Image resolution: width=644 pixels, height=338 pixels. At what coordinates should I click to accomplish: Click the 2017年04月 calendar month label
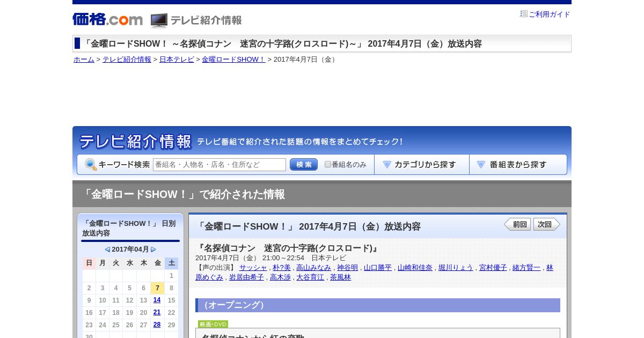130,249
